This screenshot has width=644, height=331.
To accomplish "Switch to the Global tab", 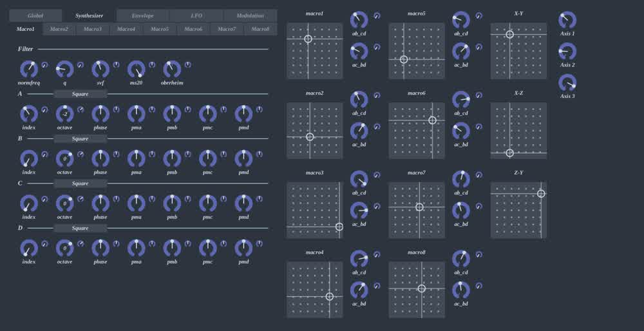I will [x=35, y=15].
